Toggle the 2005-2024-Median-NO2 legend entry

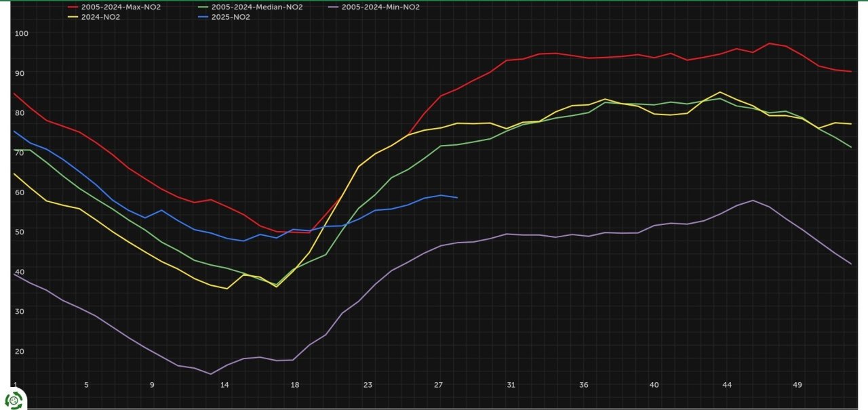click(x=250, y=7)
